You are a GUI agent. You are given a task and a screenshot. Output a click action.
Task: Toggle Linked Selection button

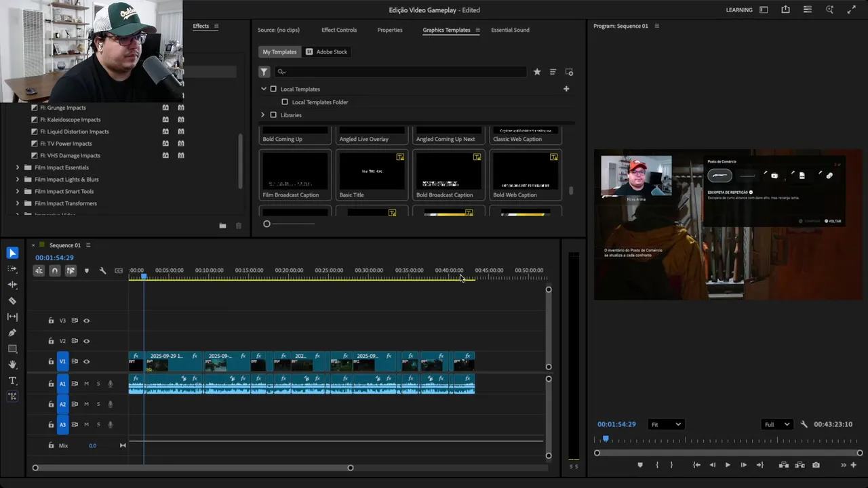pyautogui.click(x=71, y=270)
